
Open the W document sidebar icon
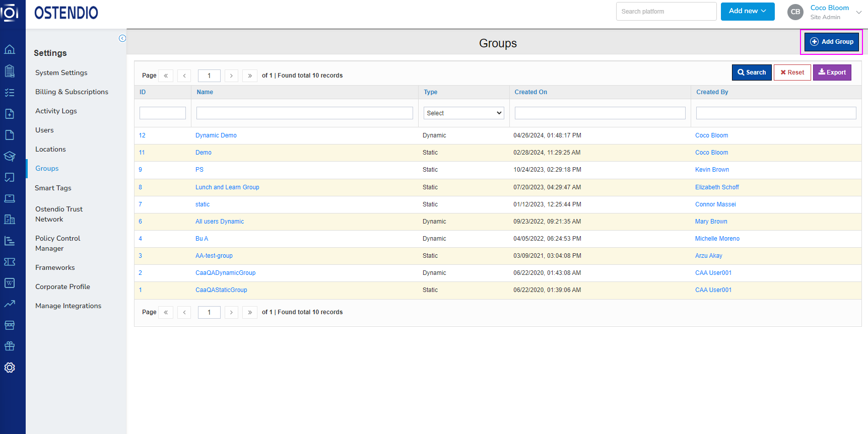(x=10, y=283)
